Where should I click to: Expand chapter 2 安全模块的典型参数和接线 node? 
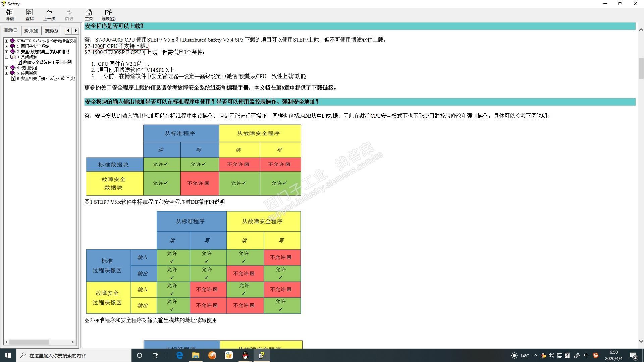point(6,52)
